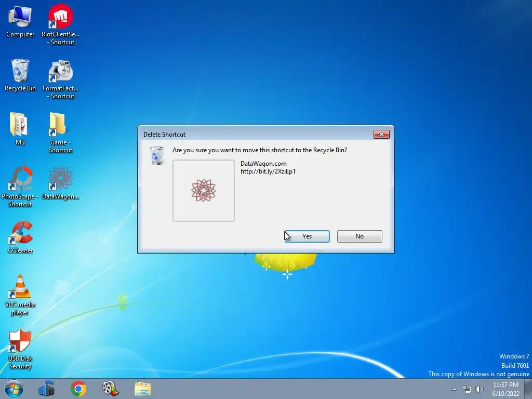Select the DataWagon desktop shortcut icon
The width and height of the screenshot is (532, 399).
tap(60, 183)
